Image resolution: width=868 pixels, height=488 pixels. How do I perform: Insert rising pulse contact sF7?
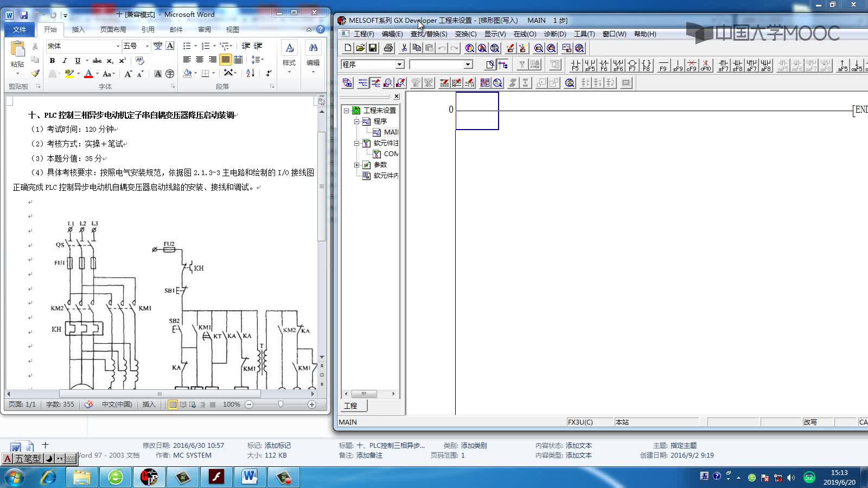[x=723, y=65]
